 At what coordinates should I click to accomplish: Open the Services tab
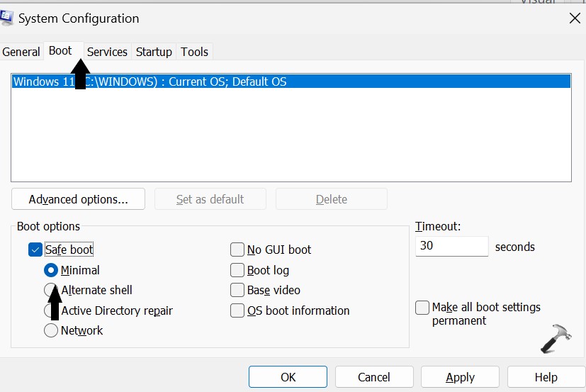coord(107,52)
